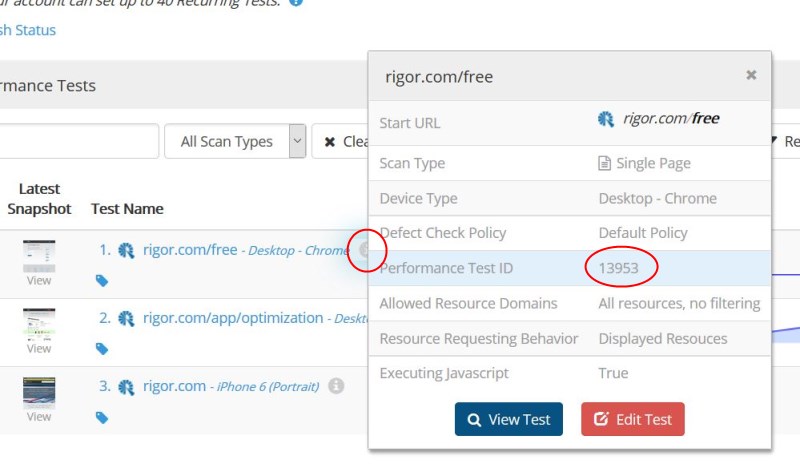
Task: Select the Default Policy value in popup
Action: (x=643, y=233)
